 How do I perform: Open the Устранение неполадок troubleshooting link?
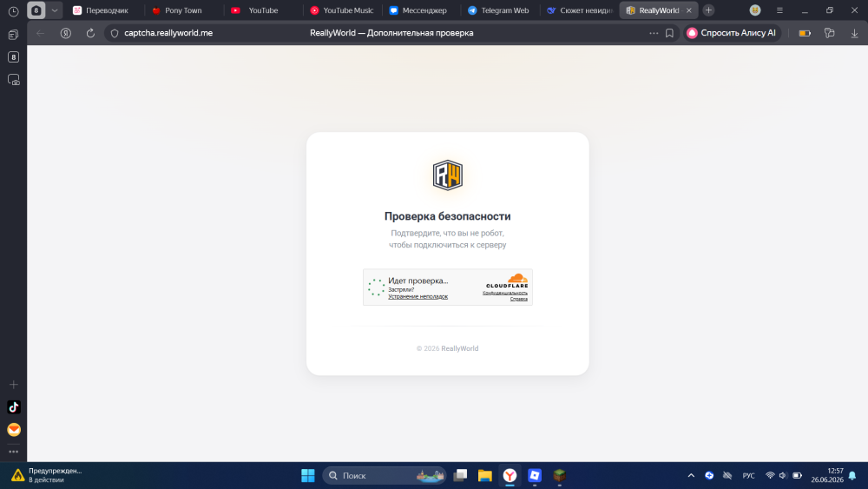(418, 297)
